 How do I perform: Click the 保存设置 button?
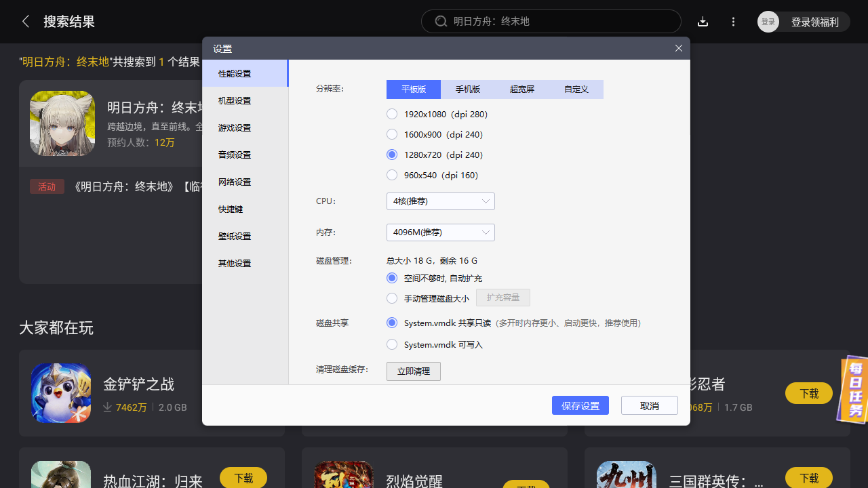(x=580, y=405)
